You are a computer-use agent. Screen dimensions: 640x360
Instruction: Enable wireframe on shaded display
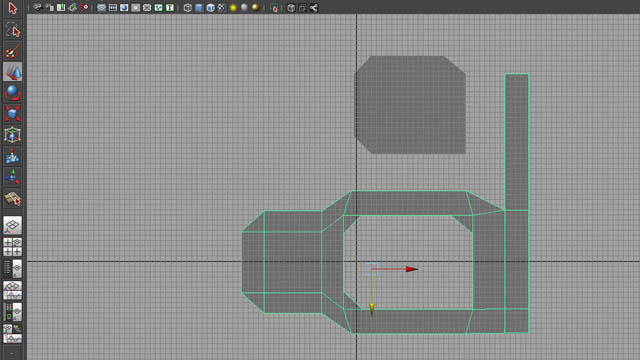click(x=210, y=7)
